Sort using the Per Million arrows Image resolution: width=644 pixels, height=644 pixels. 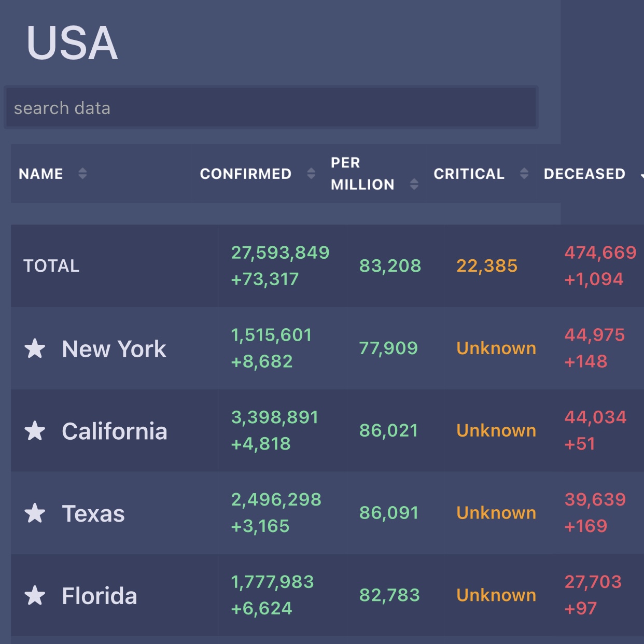tap(414, 184)
